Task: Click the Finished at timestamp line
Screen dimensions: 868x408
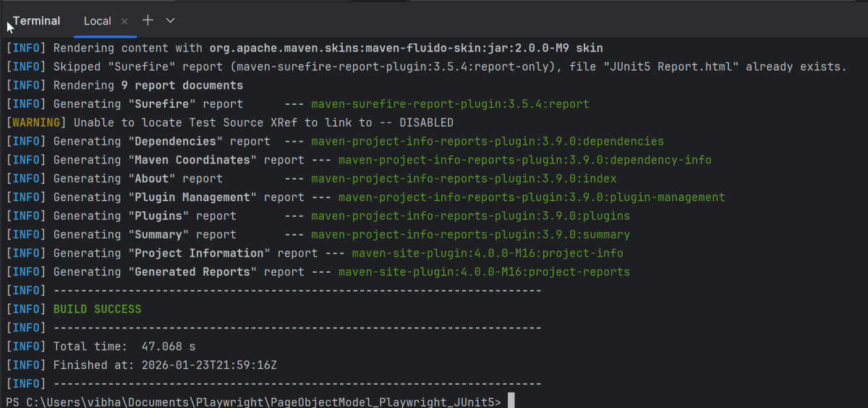Action: point(165,365)
